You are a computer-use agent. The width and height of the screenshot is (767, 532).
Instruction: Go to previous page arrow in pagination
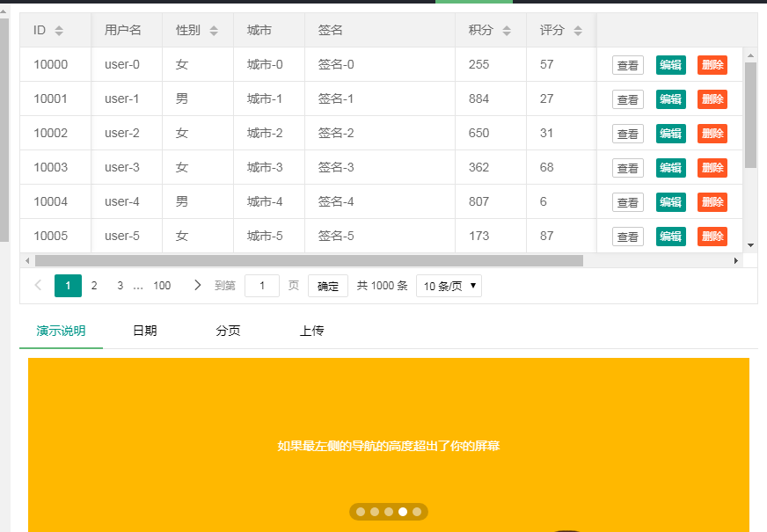38,285
